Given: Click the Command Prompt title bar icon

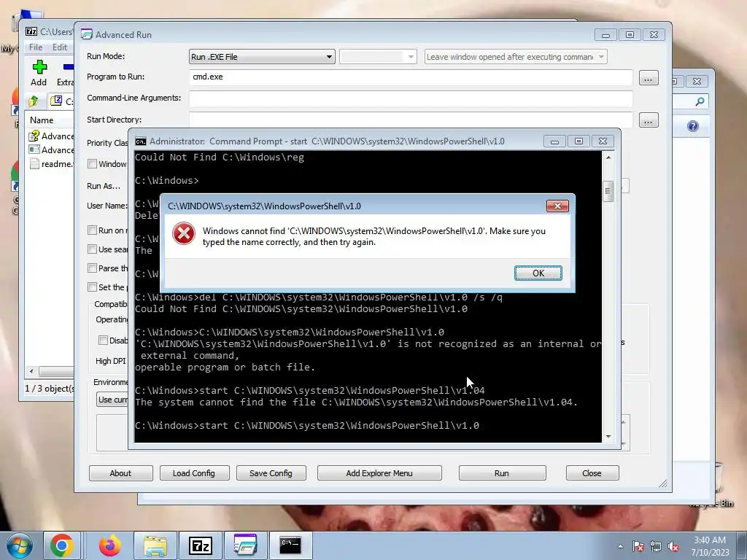Looking at the screenshot, I should (141, 141).
